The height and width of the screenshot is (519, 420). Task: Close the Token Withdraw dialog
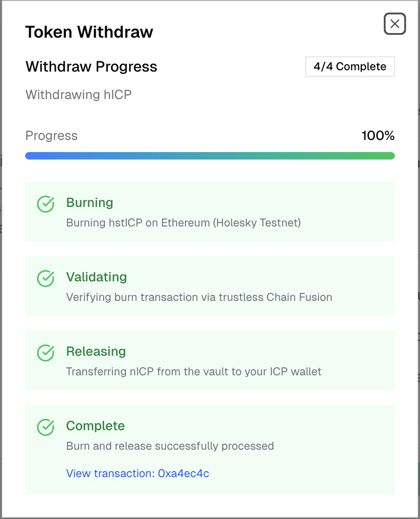pyautogui.click(x=395, y=24)
